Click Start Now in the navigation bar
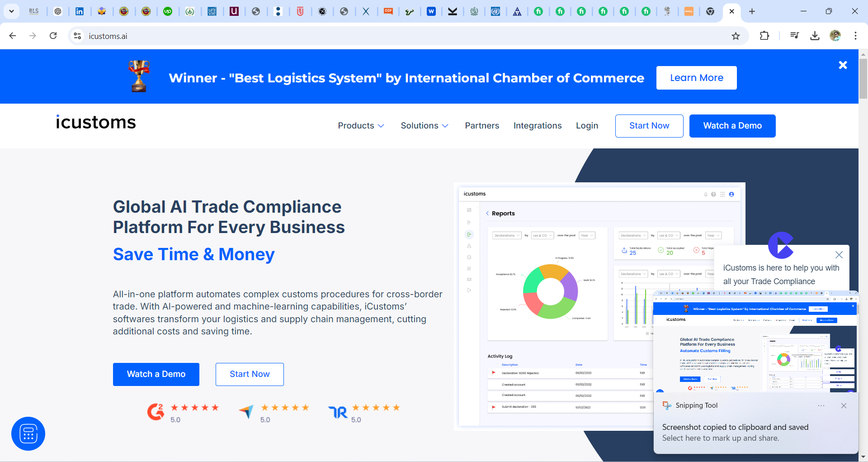 pyautogui.click(x=649, y=126)
